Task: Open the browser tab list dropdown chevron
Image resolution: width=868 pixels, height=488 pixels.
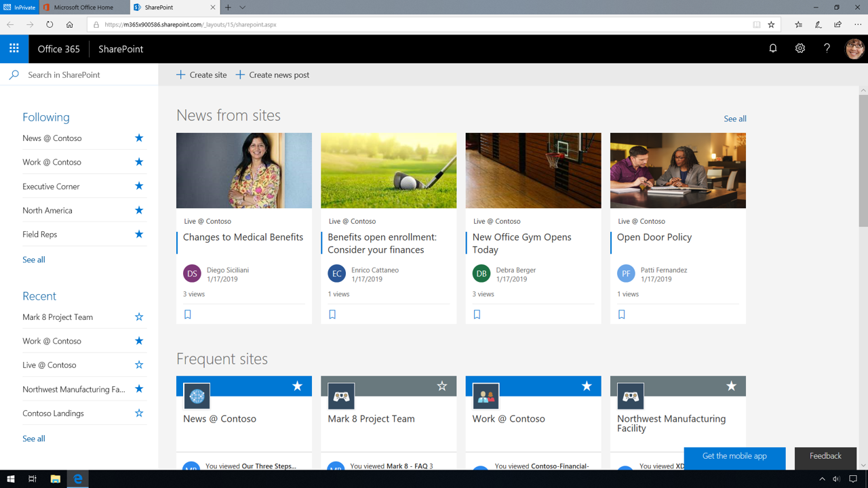Action: coord(242,7)
